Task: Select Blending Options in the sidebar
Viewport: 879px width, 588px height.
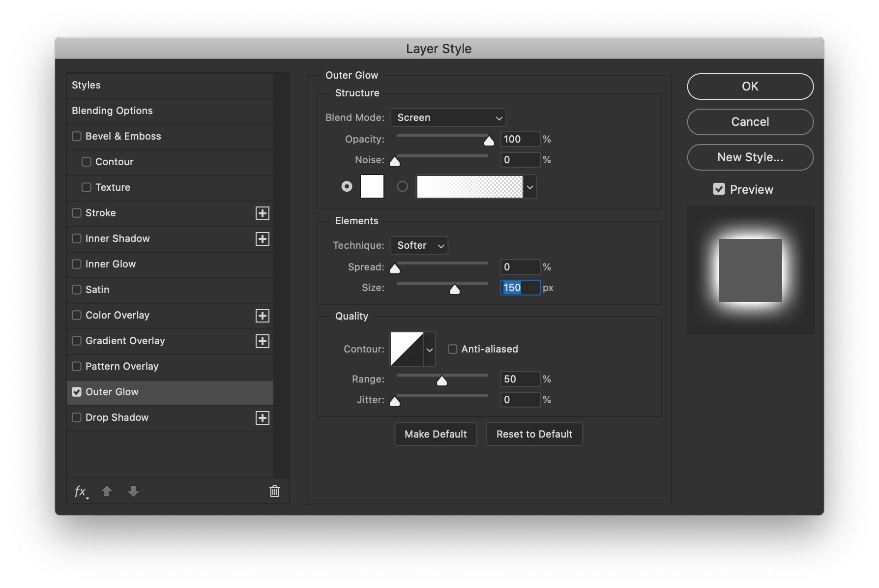Action: tap(170, 111)
